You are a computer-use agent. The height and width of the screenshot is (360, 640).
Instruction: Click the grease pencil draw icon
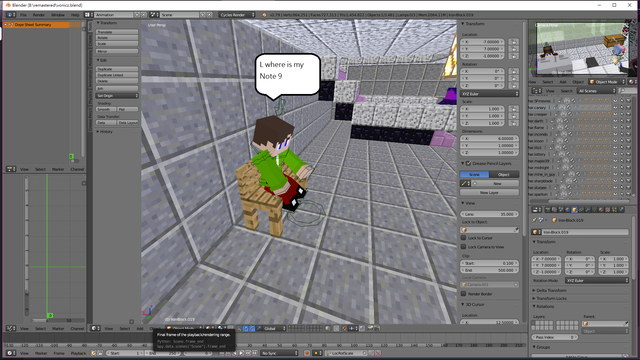click(464, 184)
